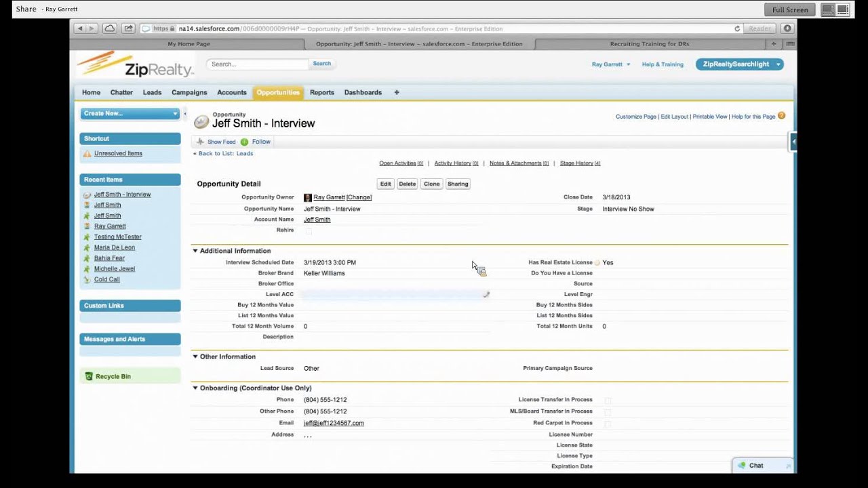
Task: Open the Leads tab
Action: point(152,92)
